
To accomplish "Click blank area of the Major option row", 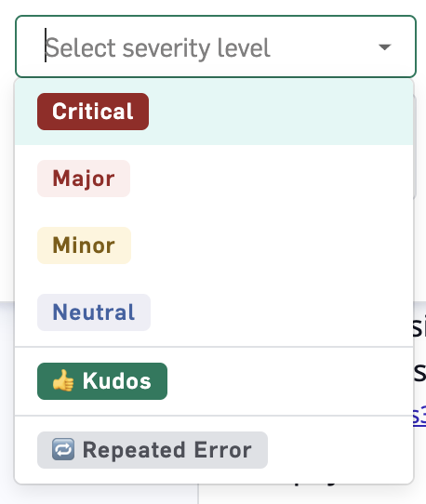I will point(270,179).
